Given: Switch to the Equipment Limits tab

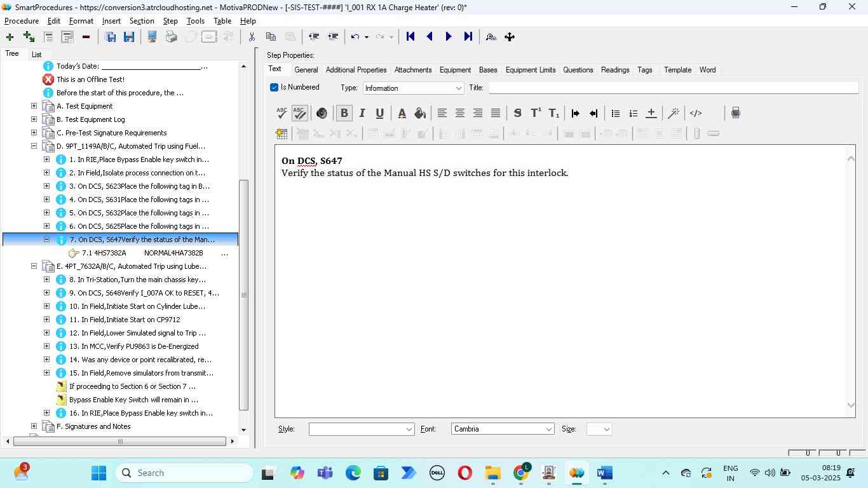Looking at the screenshot, I should [x=531, y=70].
